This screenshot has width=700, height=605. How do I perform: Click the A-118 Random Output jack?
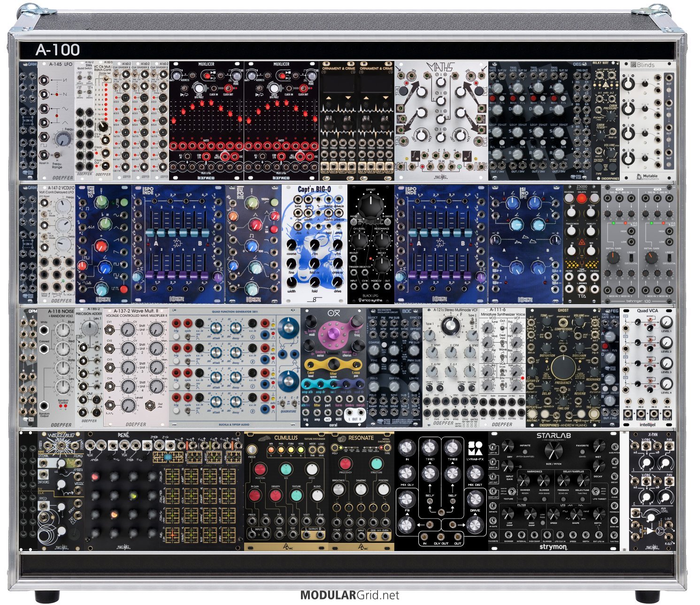point(44,406)
